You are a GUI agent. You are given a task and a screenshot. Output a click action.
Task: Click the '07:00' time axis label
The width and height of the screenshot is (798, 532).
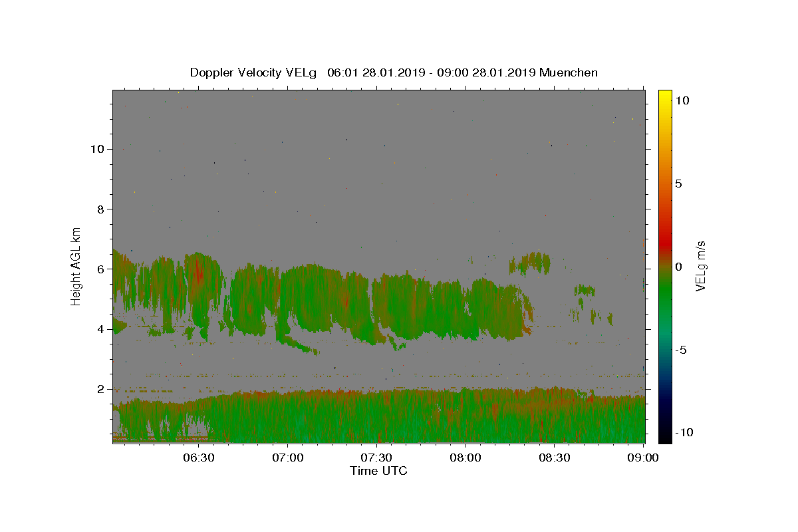tap(288, 458)
